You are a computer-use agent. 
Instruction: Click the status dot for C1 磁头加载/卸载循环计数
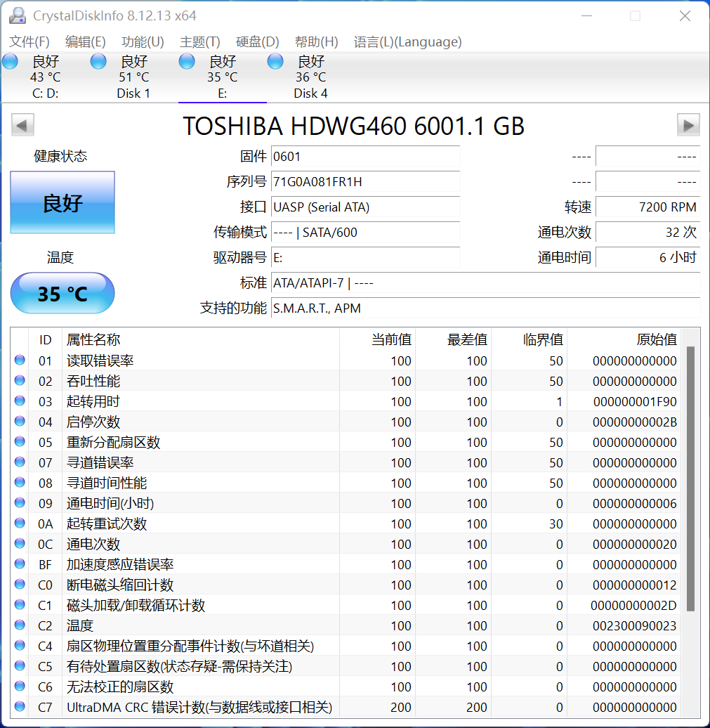pyautogui.click(x=20, y=604)
